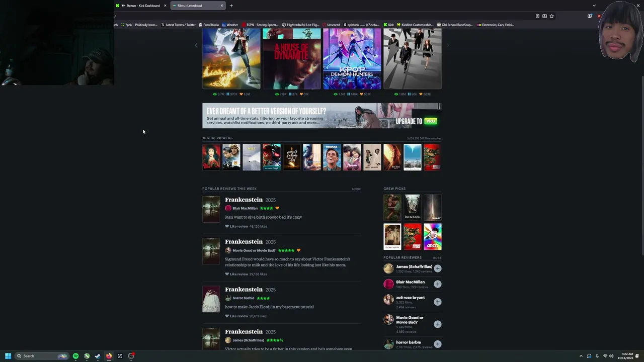The height and width of the screenshot is (362, 644).
Task: Like Movie Good or Movie Bad? review
Action: [236, 274]
